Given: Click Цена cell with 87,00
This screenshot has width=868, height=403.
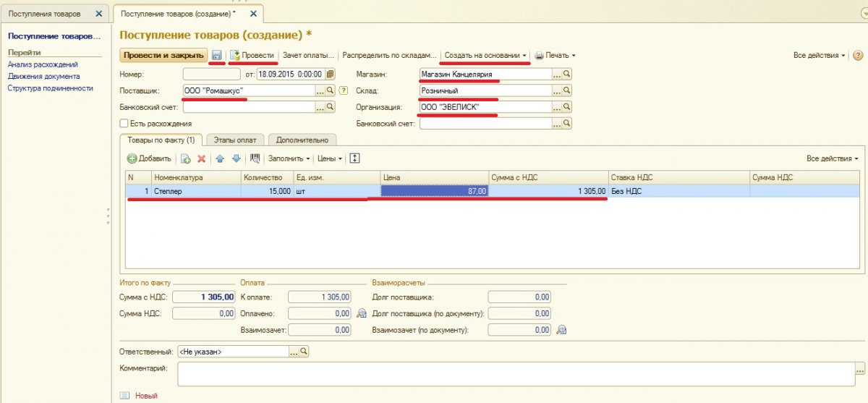Looking at the screenshot, I should [435, 191].
